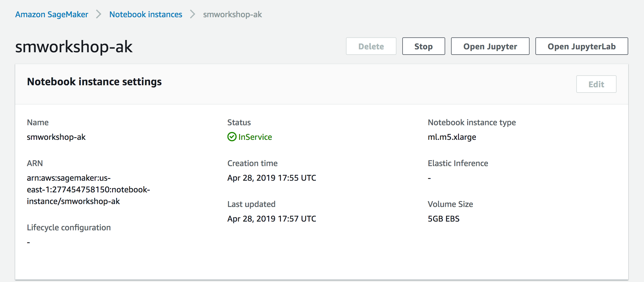Click the Last updated label

251,204
